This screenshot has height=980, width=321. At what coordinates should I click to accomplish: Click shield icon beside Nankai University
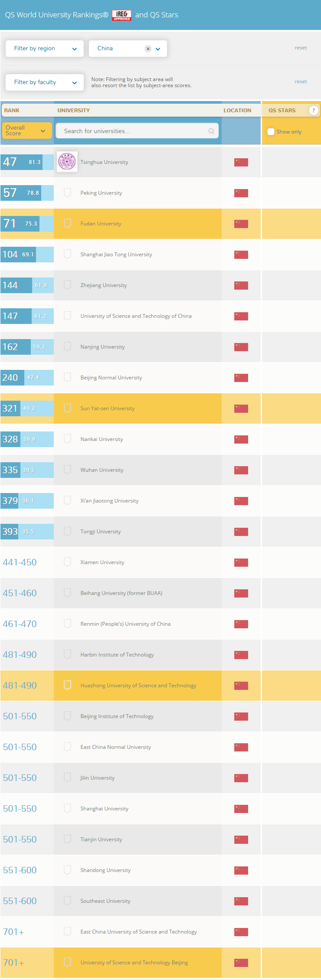point(67,439)
